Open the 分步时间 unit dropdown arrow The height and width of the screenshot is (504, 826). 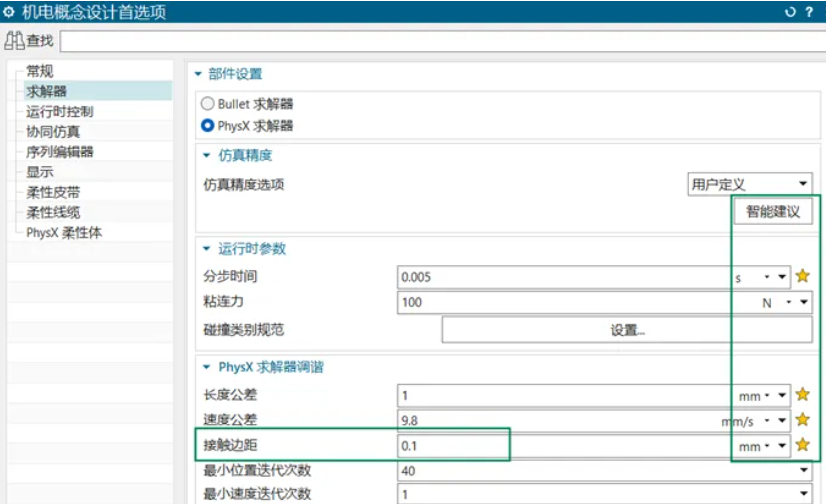coord(782,277)
